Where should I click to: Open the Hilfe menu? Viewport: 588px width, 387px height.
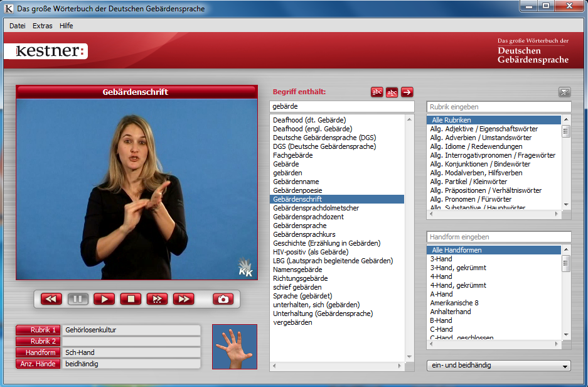[x=66, y=26]
